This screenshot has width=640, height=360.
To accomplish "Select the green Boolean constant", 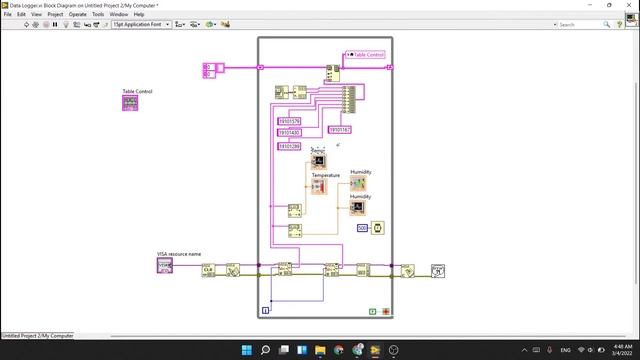I will pyautogui.click(x=373, y=311).
